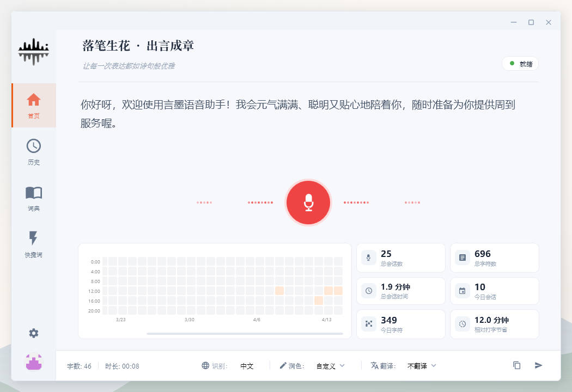Viewport: 572px width, 392px height.
Task: Click the microphone icon in the 总会话数 card
Action: [368, 258]
